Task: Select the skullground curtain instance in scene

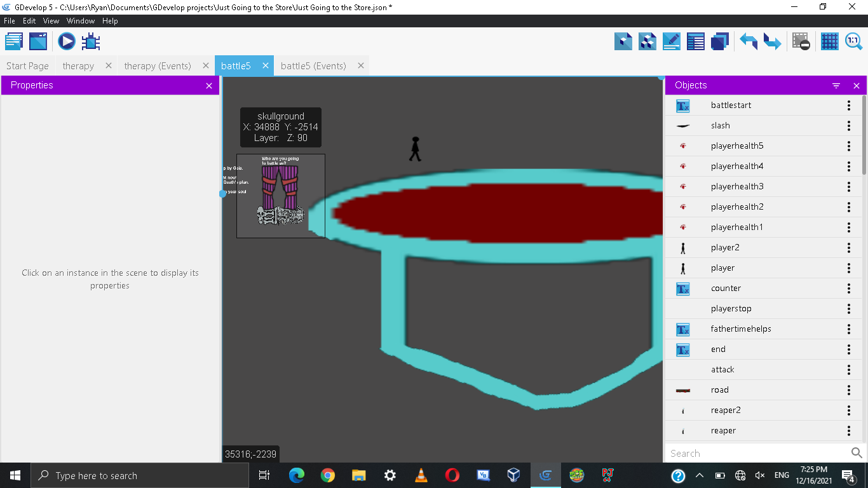Action: 281,196
